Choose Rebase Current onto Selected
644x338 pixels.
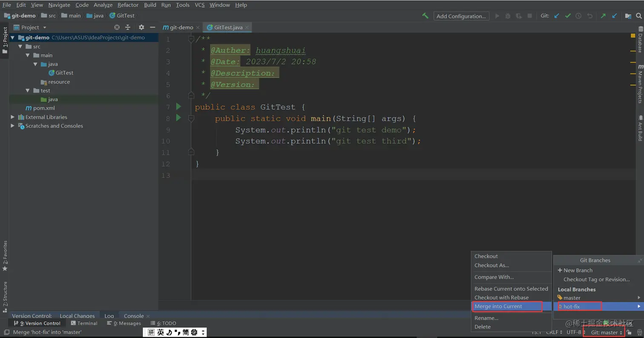click(511, 289)
